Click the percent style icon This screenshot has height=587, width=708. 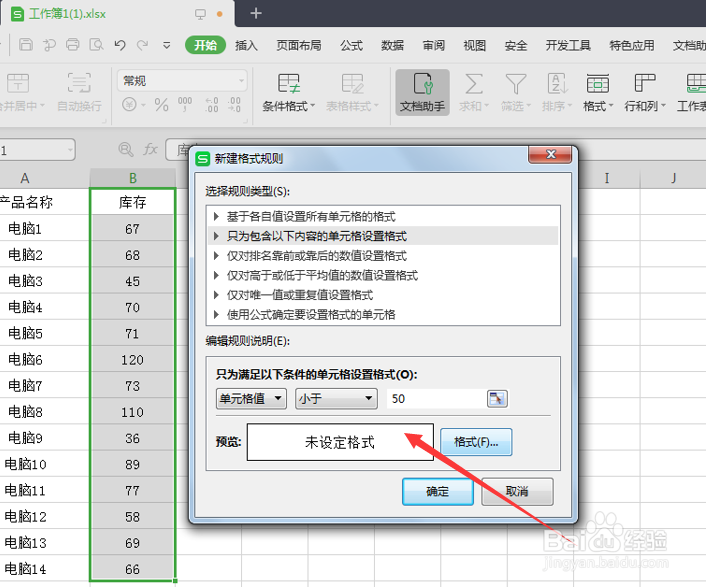(x=161, y=105)
